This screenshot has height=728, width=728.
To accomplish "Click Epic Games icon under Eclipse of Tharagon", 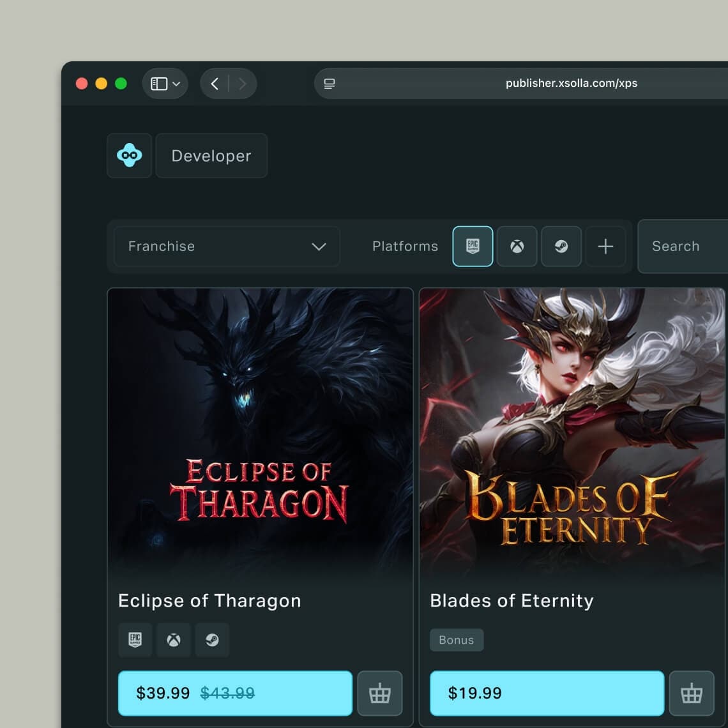I will click(x=135, y=640).
